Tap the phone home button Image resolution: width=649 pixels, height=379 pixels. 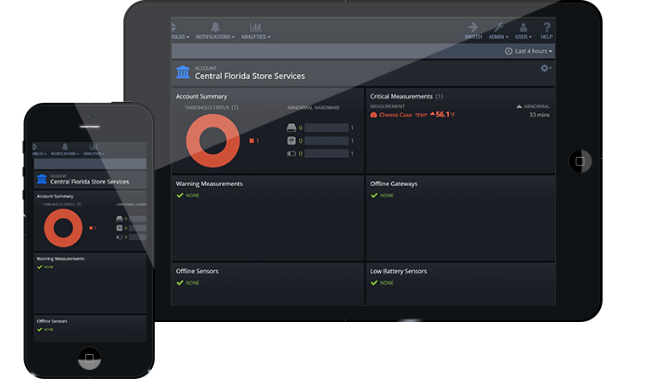tap(89, 358)
